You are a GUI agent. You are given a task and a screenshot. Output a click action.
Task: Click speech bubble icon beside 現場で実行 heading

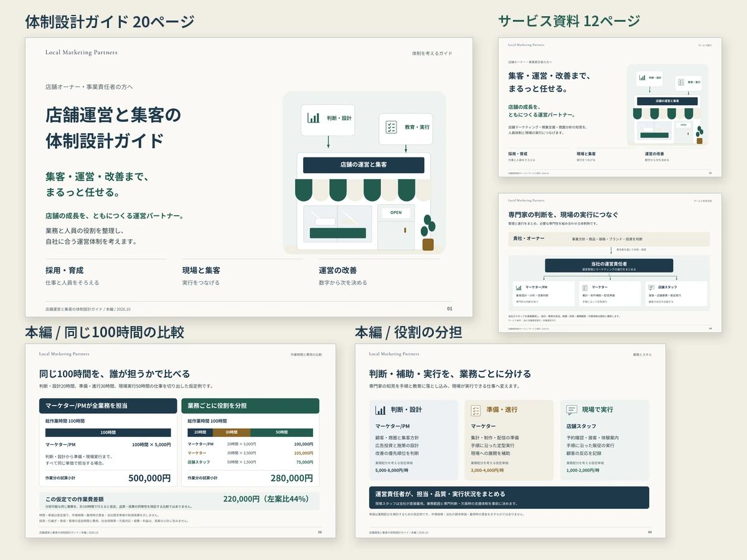point(571,410)
